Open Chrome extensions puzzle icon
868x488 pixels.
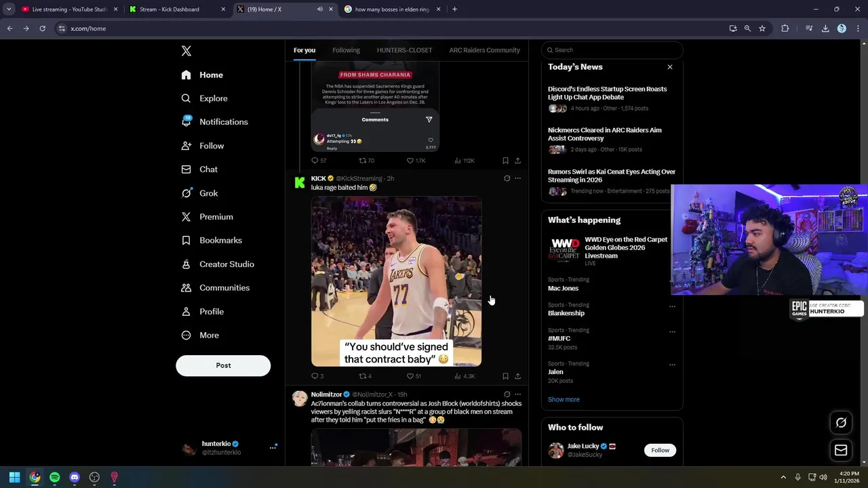coord(785,28)
